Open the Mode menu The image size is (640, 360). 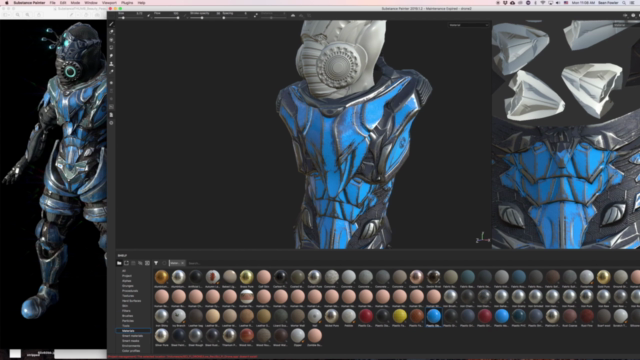pyautogui.click(x=75, y=2)
